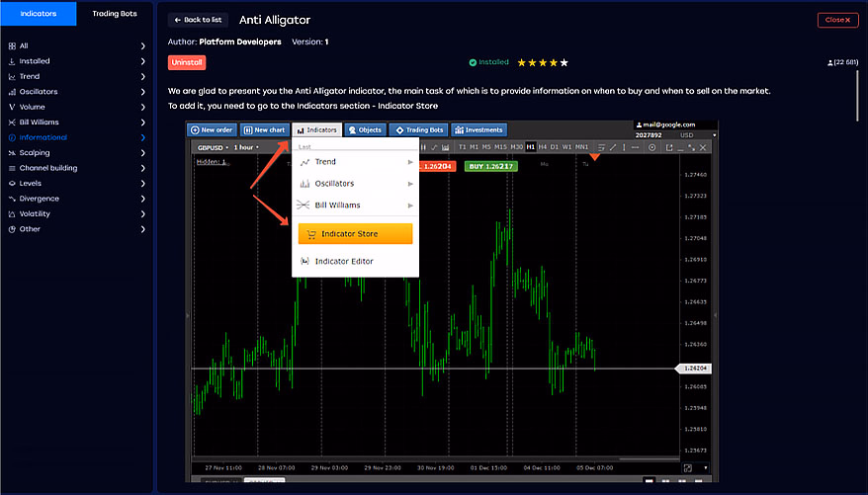868x495 pixels.
Task: Click the description panel scrollbar
Action: click(857, 94)
